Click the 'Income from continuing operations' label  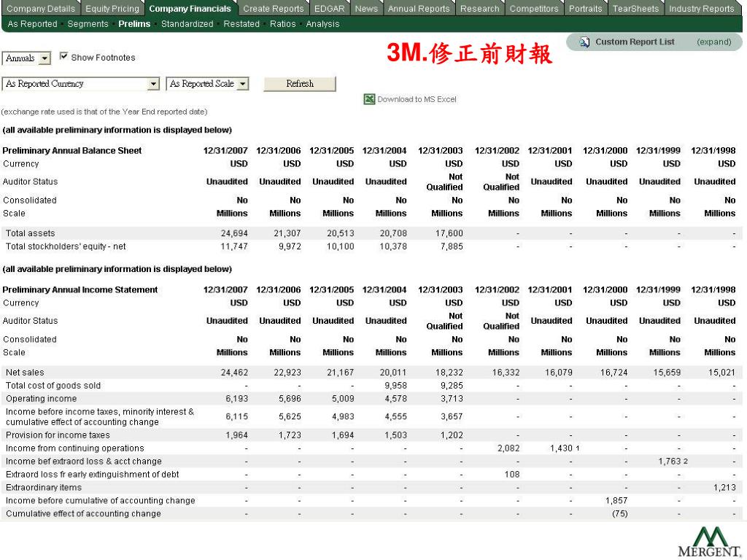coord(75,448)
